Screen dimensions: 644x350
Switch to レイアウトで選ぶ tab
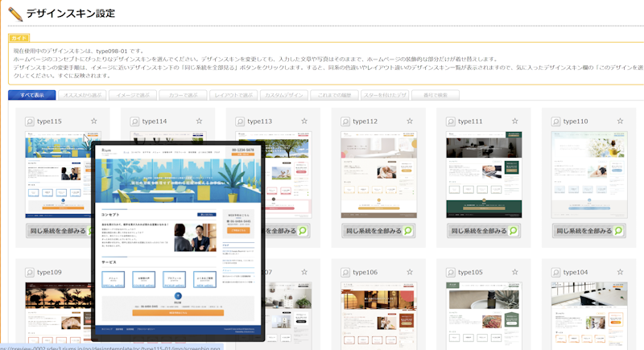click(x=233, y=95)
